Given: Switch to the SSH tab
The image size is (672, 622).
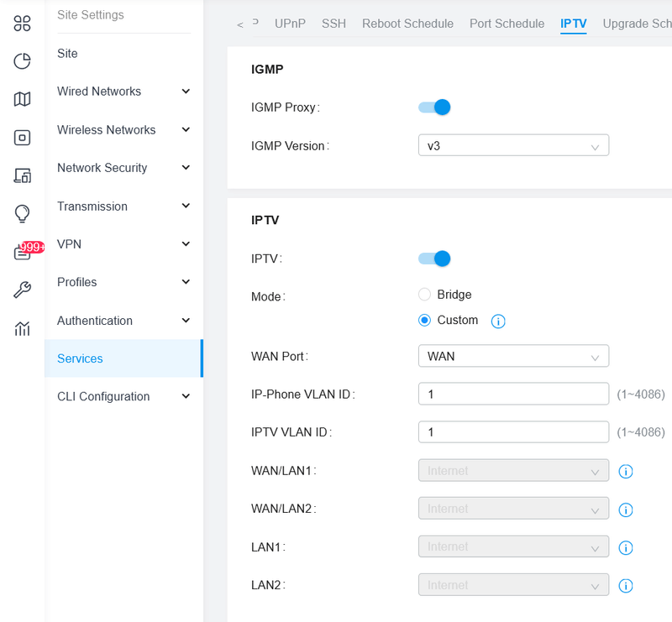Looking at the screenshot, I should tap(333, 24).
